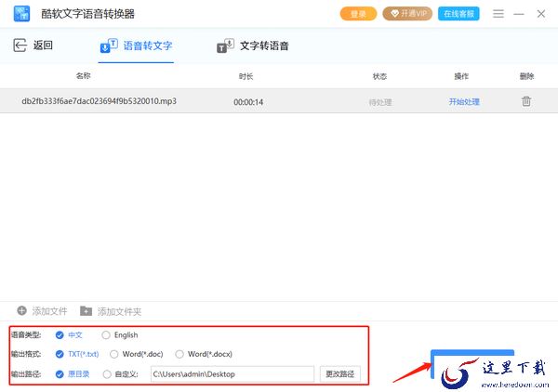
Task: Click 开始处理 for the mp3 file
Action: point(464,102)
